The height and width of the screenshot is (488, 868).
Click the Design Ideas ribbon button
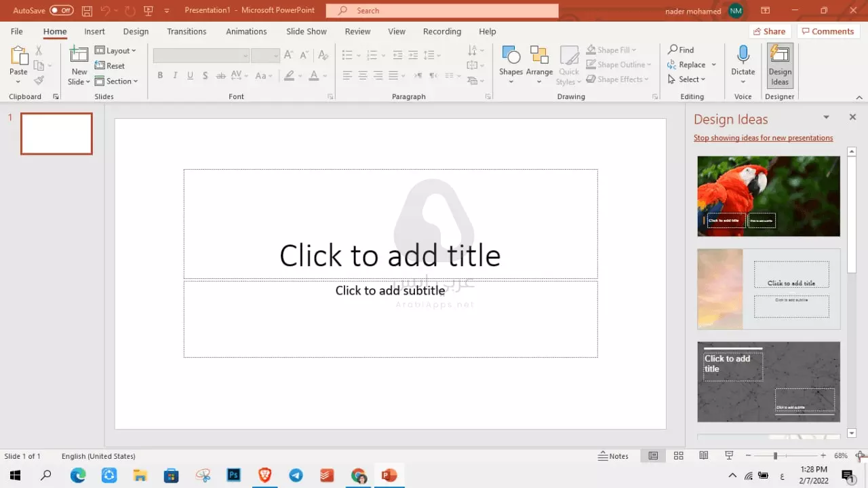(x=780, y=65)
